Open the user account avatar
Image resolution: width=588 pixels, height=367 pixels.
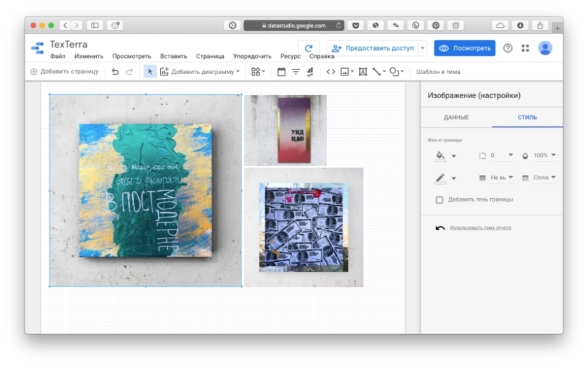point(545,48)
